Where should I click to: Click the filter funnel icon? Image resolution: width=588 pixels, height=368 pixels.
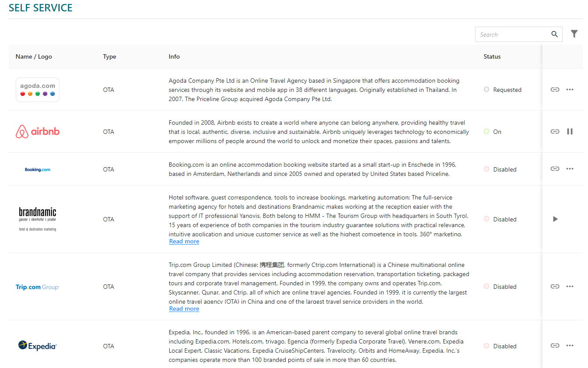pos(574,34)
